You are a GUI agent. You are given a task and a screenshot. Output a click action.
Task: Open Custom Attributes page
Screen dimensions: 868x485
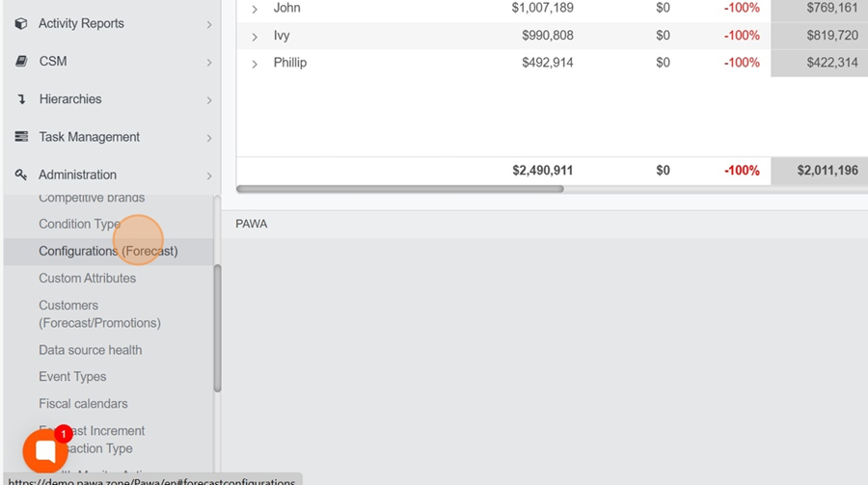87,278
